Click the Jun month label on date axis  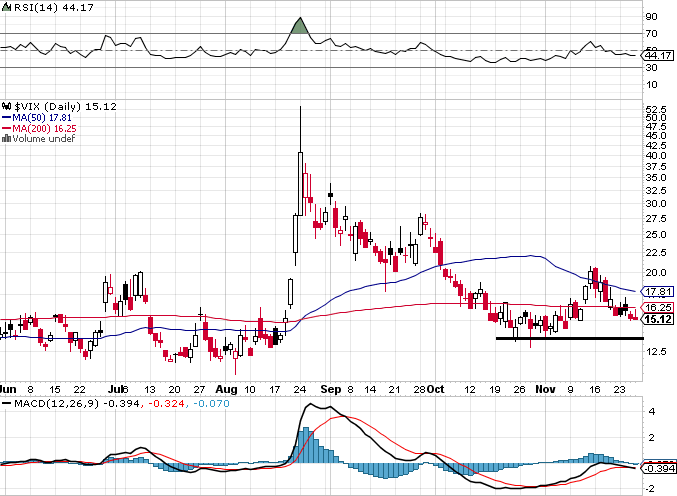click(x=8, y=389)
